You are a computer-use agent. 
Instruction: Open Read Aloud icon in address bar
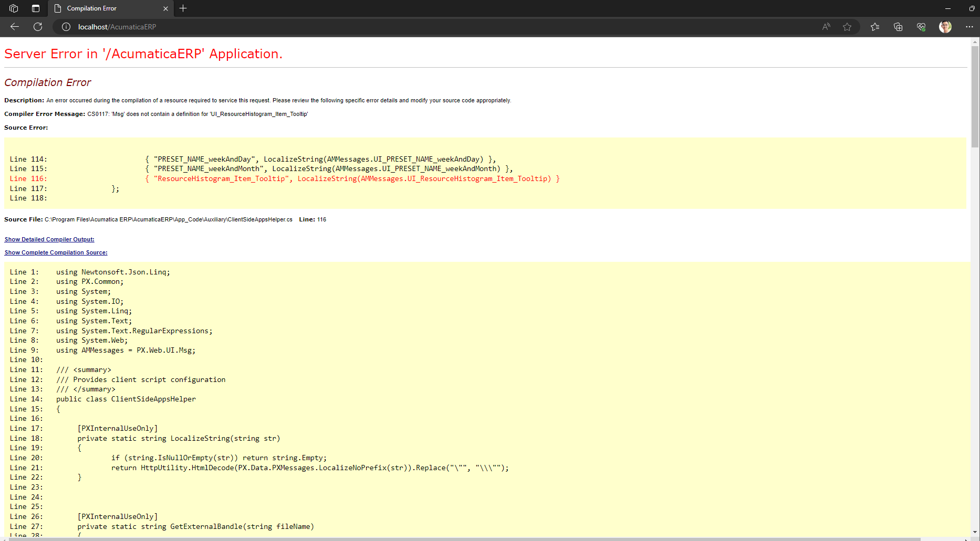826,27
